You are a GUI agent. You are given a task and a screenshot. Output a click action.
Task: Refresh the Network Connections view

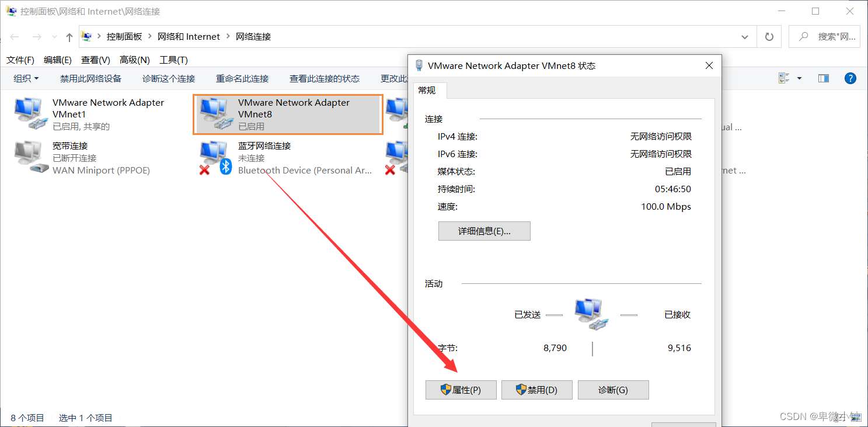(769, 37)
